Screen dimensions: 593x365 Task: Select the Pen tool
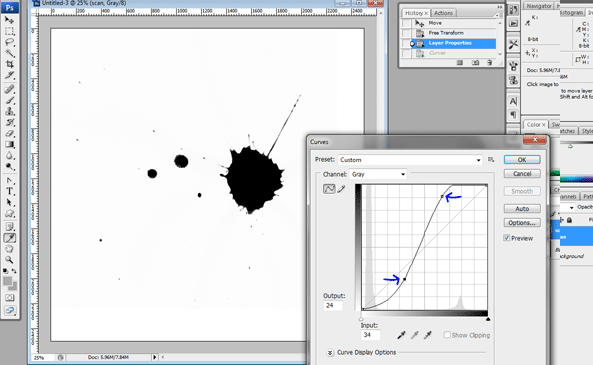(x=9, y=180)
